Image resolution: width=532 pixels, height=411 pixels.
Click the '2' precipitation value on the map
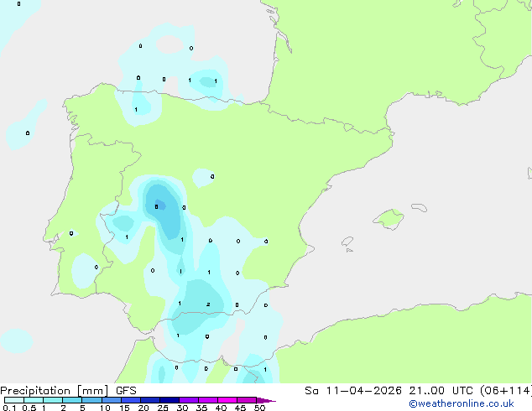pyautogui.click(x=208, y=304)
